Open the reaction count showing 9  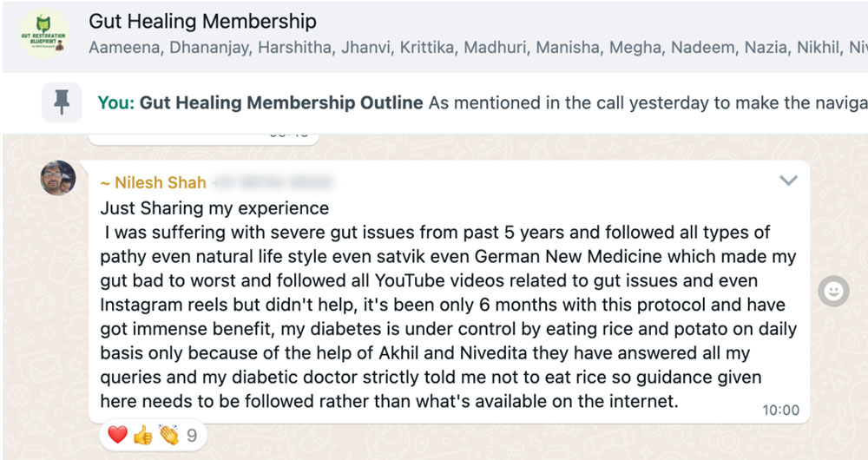(192, 436)
